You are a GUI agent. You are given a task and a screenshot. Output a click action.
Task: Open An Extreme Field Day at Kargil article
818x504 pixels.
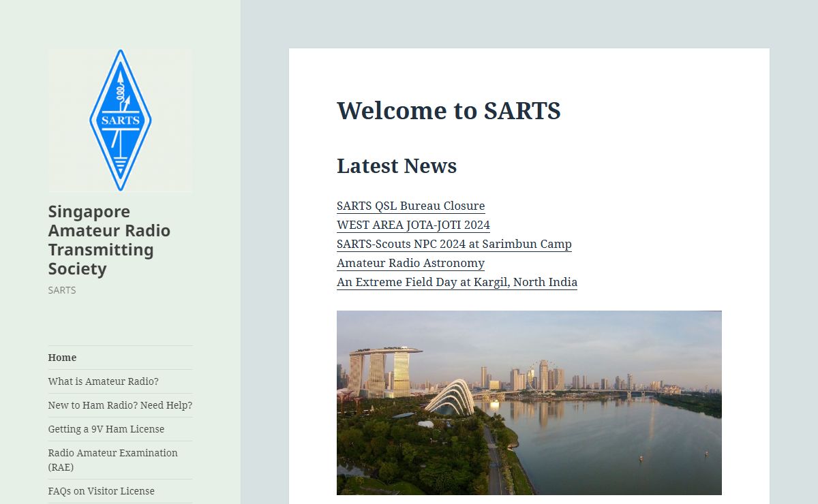pos(457,282)
